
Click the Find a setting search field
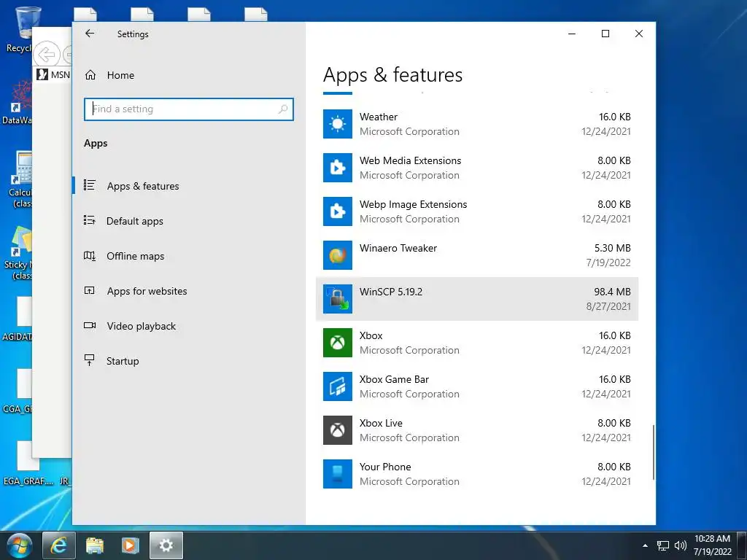(189, 109)
